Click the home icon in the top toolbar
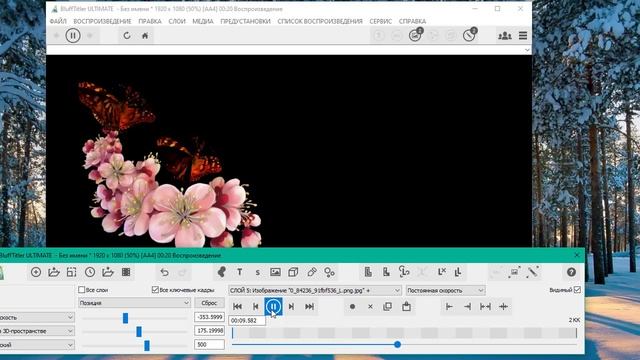This screenshot has height=360, width=640. [x=145, y=36]
